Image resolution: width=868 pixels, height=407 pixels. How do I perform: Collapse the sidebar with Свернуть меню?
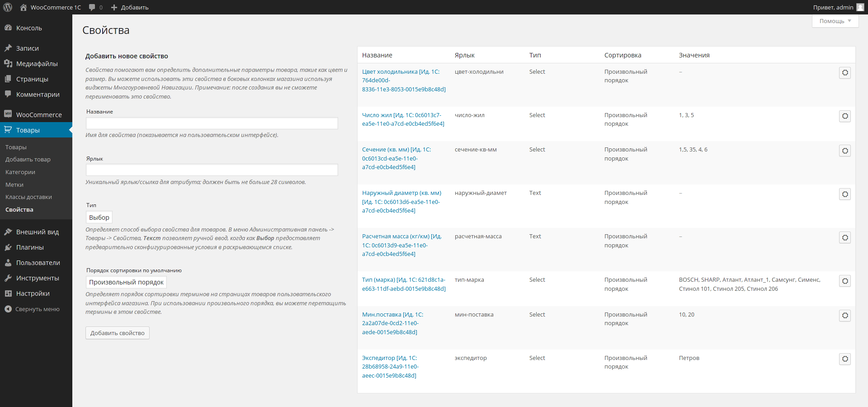click(32, 309)
